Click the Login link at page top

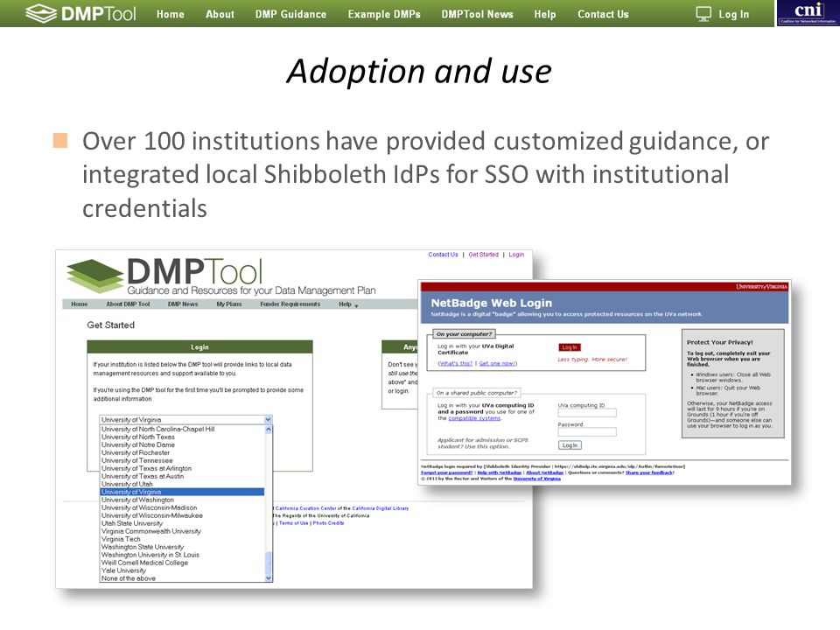516,255
